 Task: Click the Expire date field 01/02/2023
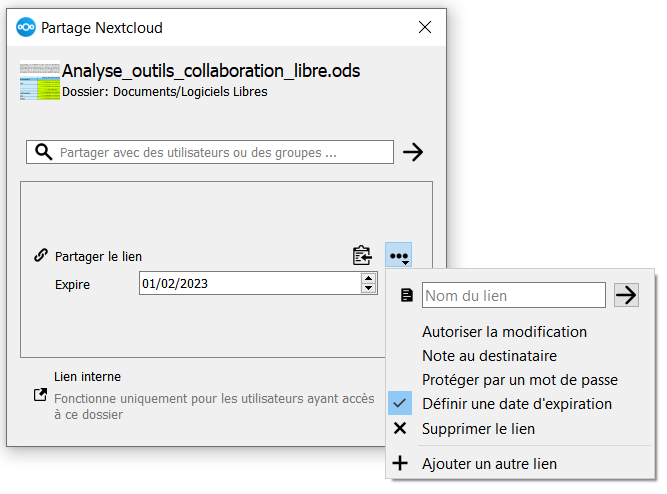248,284
